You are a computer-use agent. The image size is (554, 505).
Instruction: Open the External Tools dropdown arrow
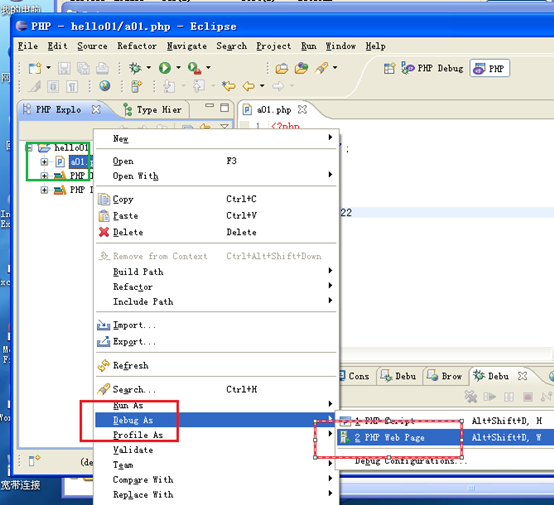208,67
